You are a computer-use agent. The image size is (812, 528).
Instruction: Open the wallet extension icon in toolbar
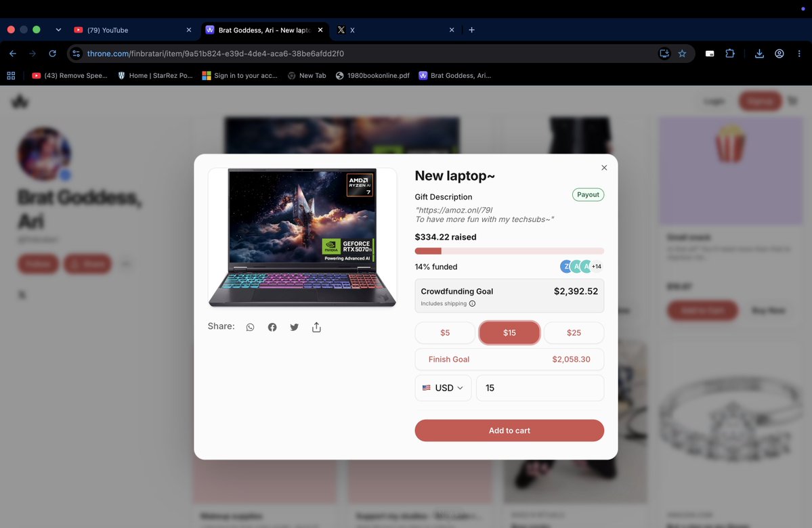click(710, 53)
